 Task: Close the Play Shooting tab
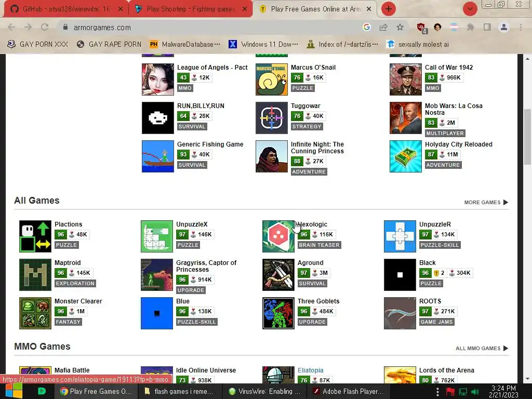click(x=245, y=9)
